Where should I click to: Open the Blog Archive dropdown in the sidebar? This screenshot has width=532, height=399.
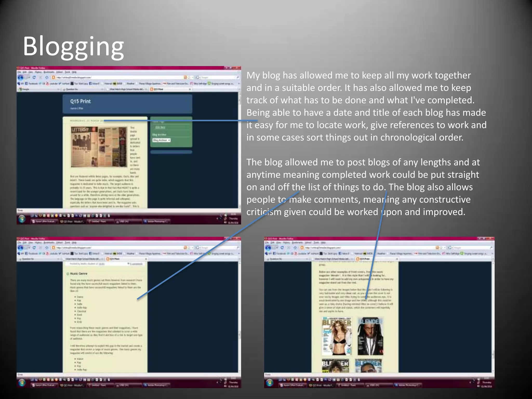161,140
